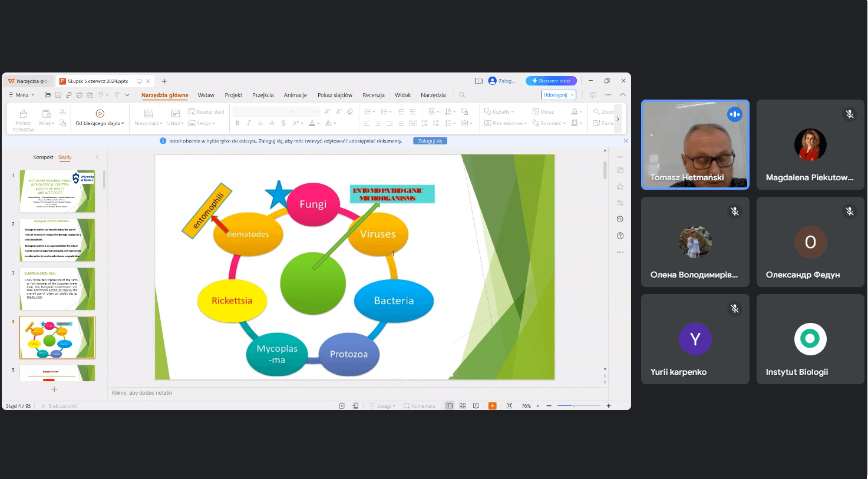The image size is (868, 482).
Task: Toggle Underline formatting
Action: [x=260, y=123]
